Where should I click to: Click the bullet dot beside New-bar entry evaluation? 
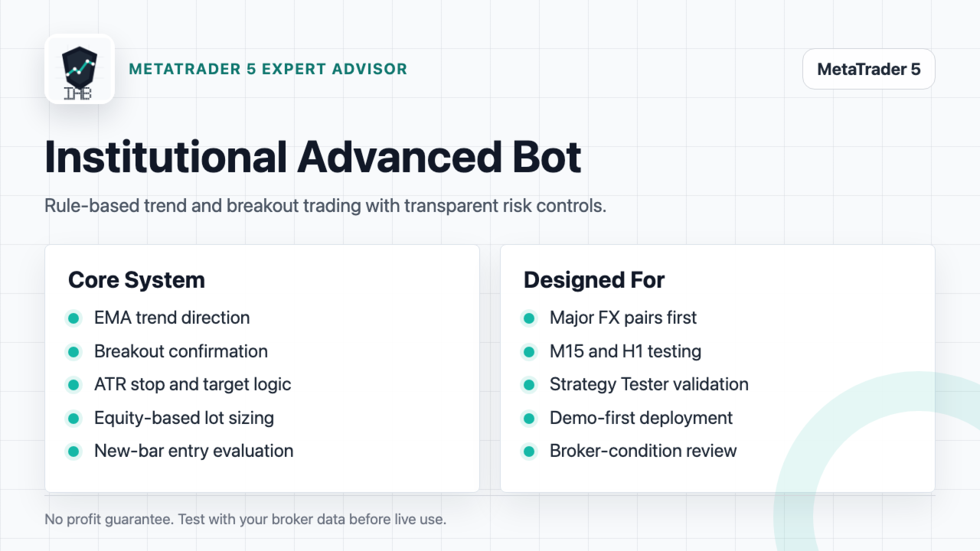(73, 452)
